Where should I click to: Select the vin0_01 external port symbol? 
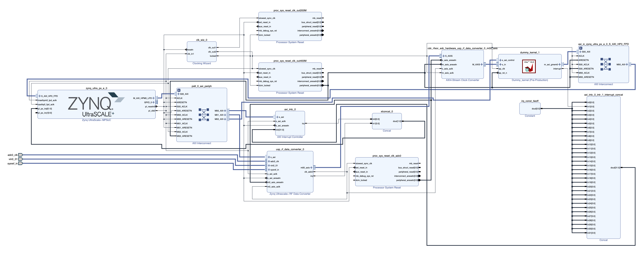[20, 159]
